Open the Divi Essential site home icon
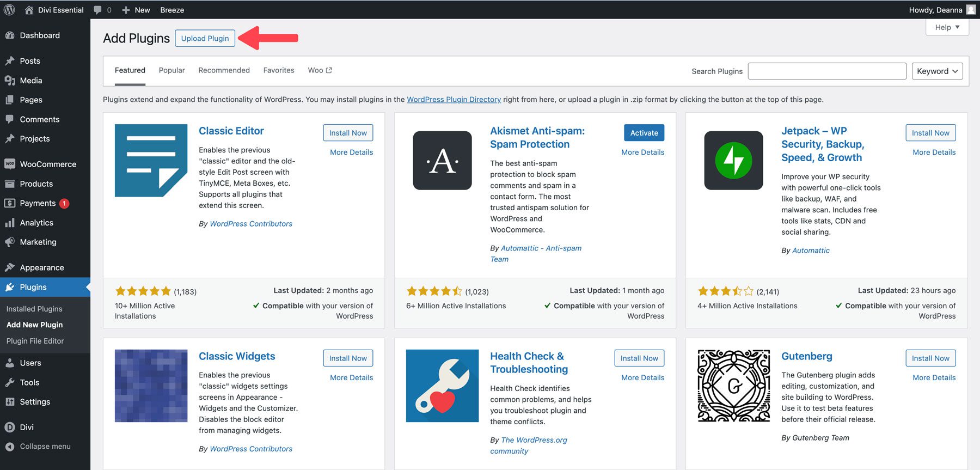 (29, 10)
